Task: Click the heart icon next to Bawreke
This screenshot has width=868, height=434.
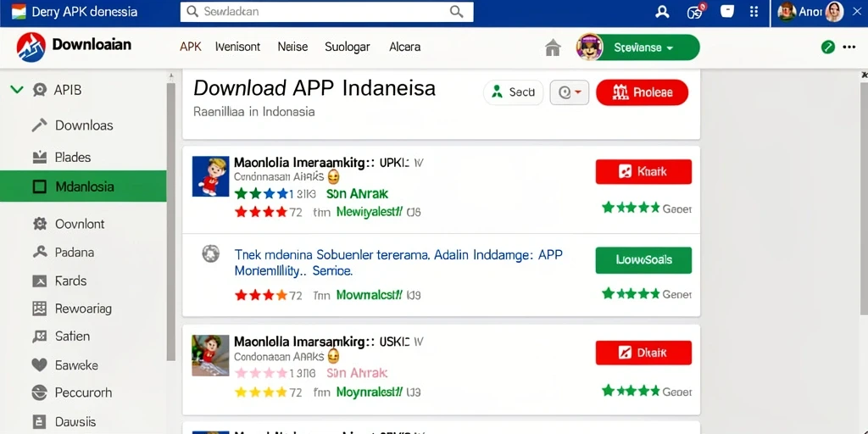Action: tap(39, 364)
